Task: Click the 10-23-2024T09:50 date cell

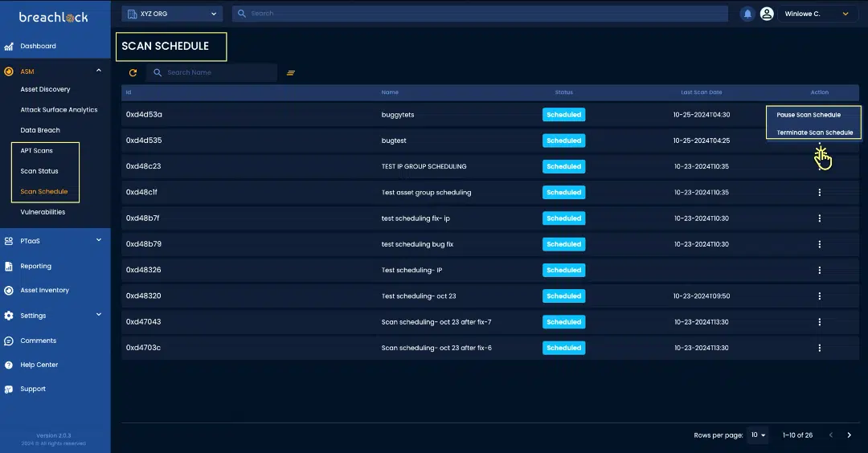Action: click(x=702, y=296)
